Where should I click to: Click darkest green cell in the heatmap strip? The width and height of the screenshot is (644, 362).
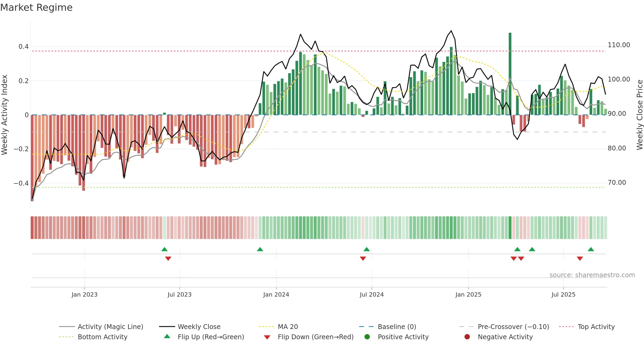(510, 228)
